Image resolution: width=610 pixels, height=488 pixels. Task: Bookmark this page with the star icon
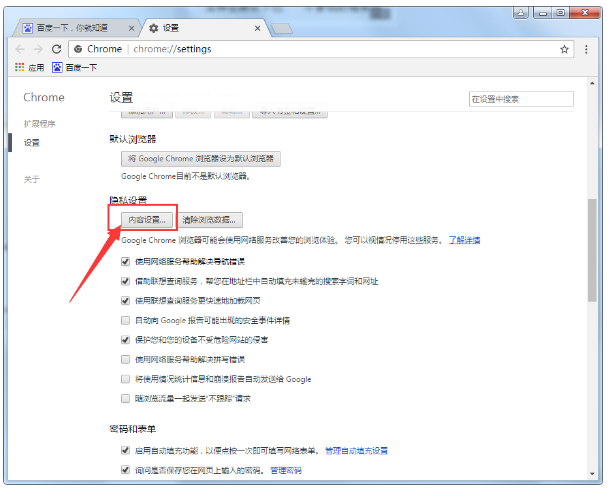[x=564, y=49]
